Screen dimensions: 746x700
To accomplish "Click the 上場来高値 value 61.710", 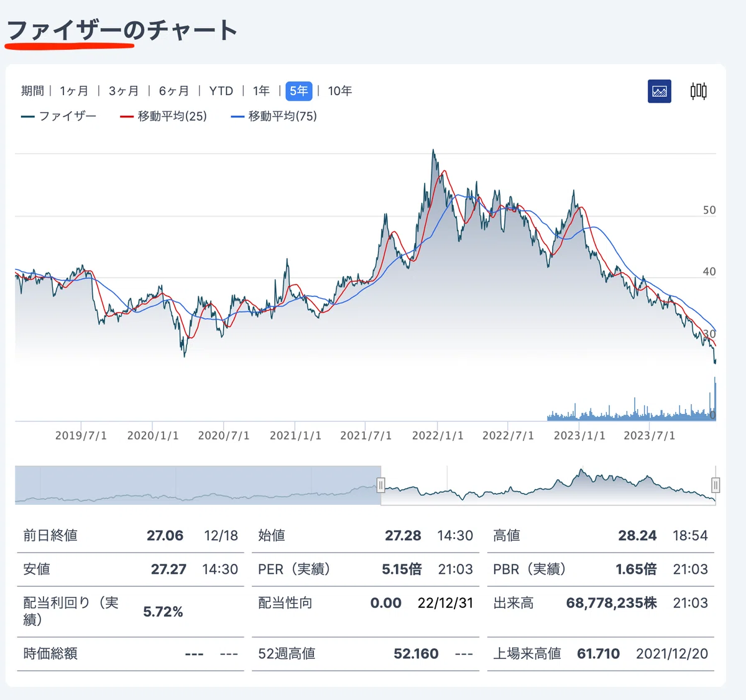I will tap(598, 654).
